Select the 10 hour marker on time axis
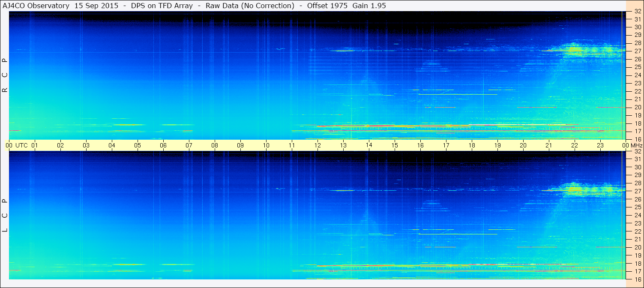The height and width of the screenshot is (288, 644). coord(266,145)
